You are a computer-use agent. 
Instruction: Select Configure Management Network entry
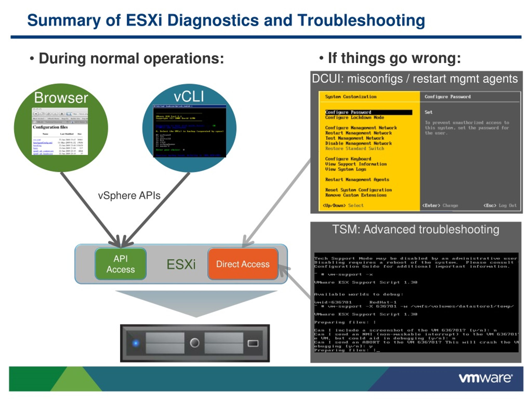click(361, 128)
